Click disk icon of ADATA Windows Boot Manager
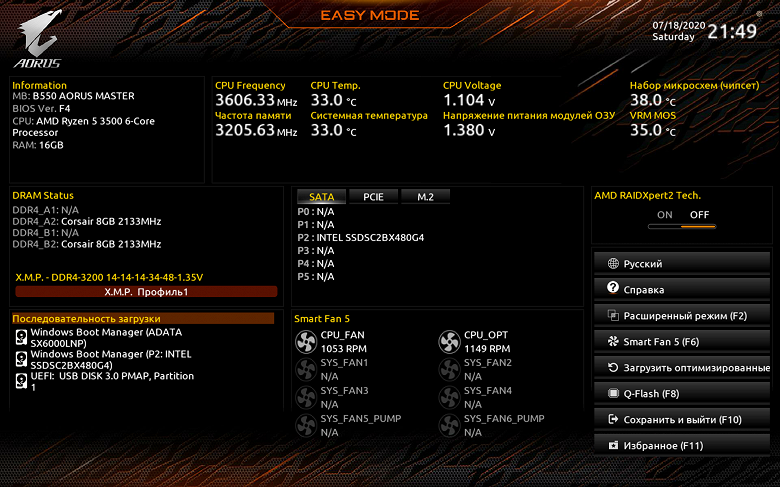Viewport: 780px width, 487px height. click(x=21, y=338)
